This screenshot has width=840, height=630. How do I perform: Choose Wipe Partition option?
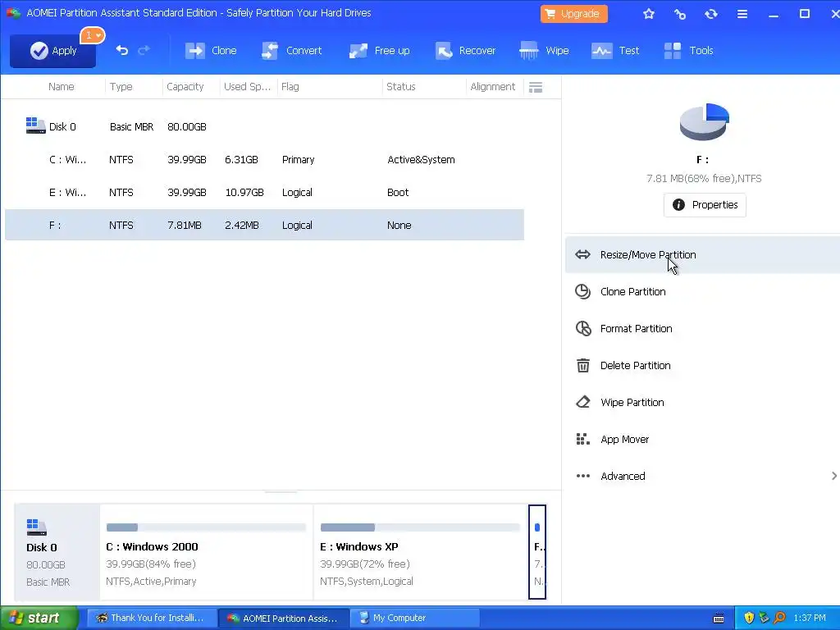702,403
